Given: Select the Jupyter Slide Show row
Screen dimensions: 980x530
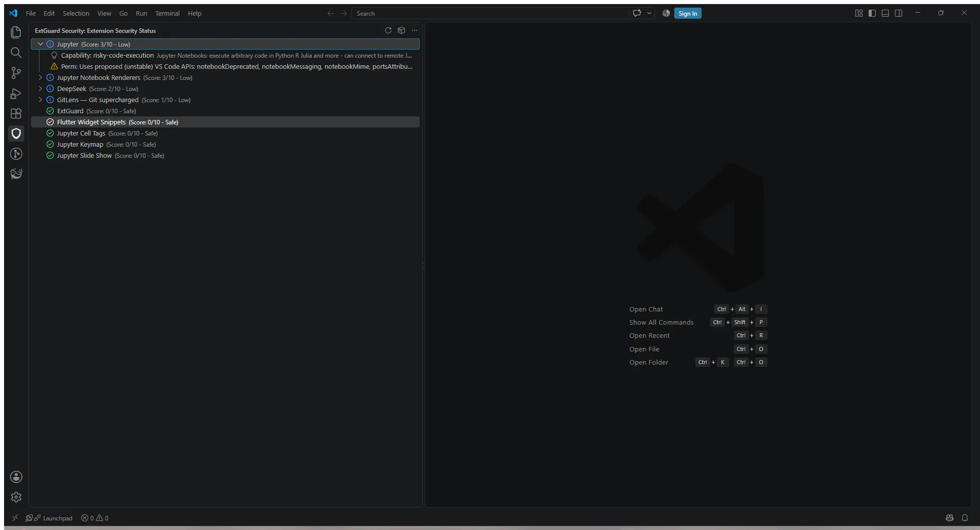Looking at the screenshot, I should [x=225, y=155].
